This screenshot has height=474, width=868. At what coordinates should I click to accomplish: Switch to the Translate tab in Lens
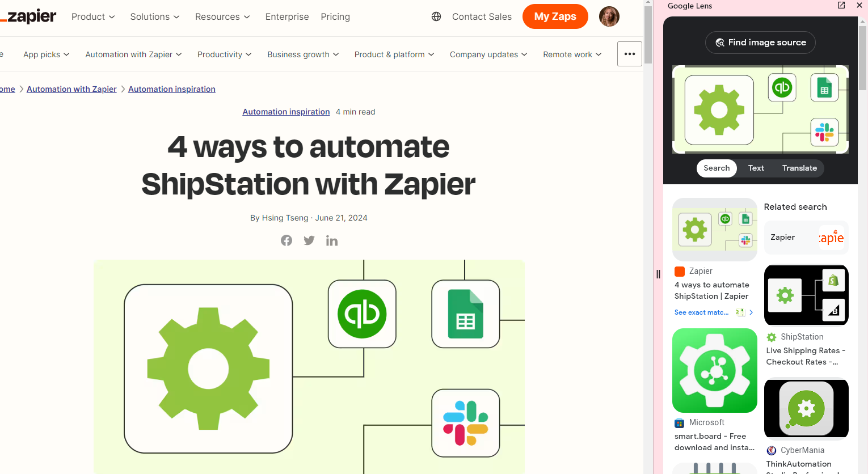coord(799,168)
